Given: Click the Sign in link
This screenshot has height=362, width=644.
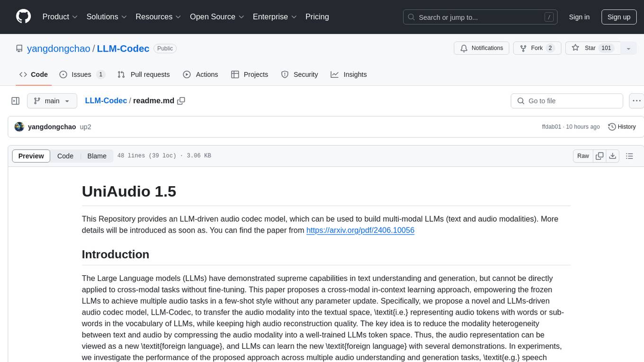Looking at the screenshot, I should 579,17.
